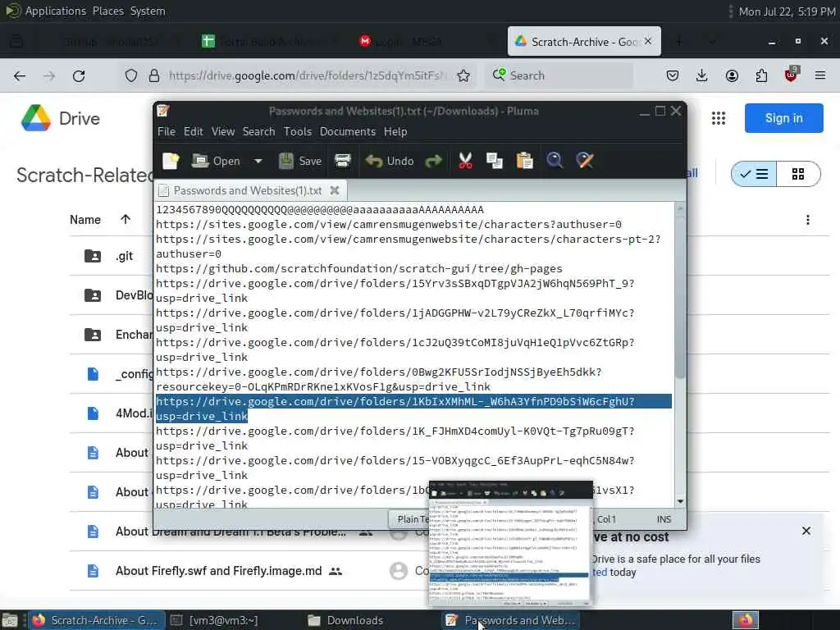Click the Firefox back button
This screenshot has width=840, height=630.
click(x=20, y=75)
